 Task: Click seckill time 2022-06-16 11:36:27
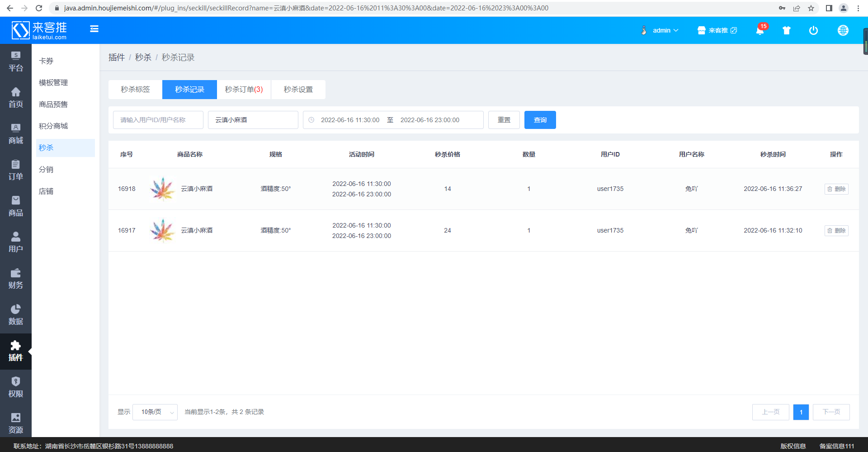pos(773,189)
